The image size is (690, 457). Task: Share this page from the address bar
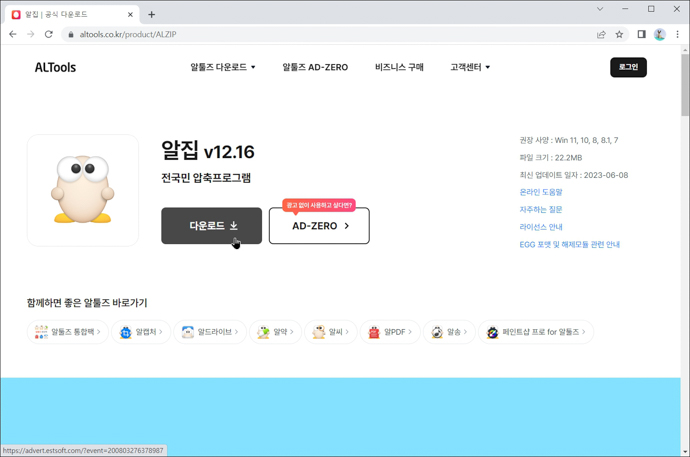point(601,34)
